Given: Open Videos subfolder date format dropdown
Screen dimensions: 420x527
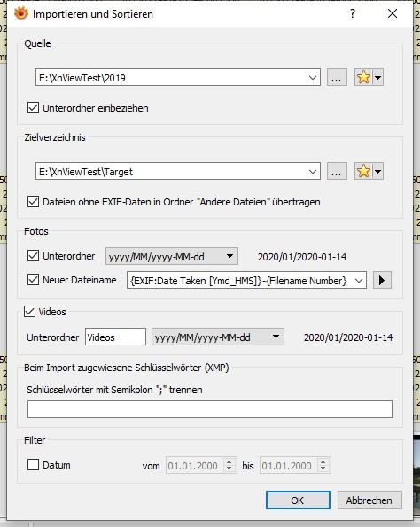Looking at the screenshot, I should [x=218, y=337].
